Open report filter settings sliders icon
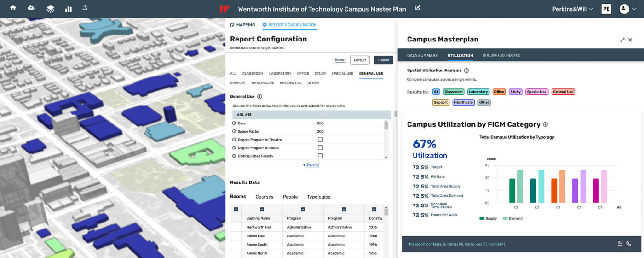The height and width of the screenshot is (258, 644). click(x=620, y=244)
